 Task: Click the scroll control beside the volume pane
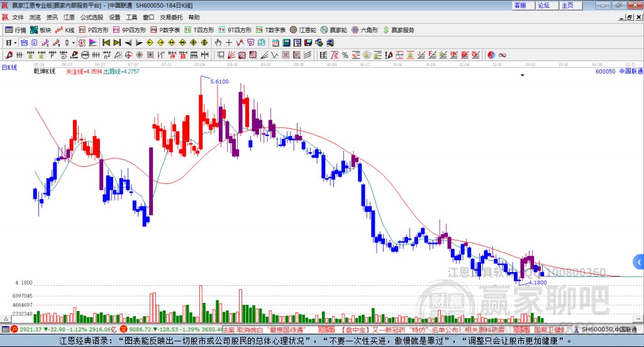pos(6,319)
